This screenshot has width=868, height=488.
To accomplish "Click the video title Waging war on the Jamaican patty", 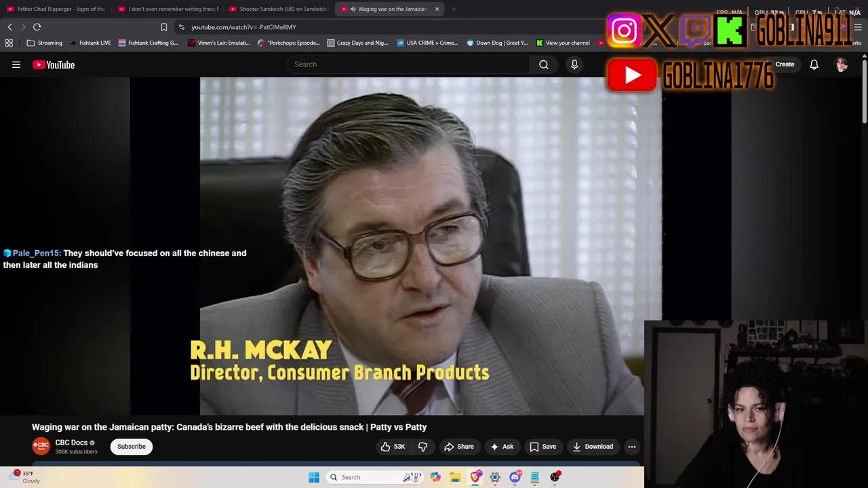I will point(229,427).
